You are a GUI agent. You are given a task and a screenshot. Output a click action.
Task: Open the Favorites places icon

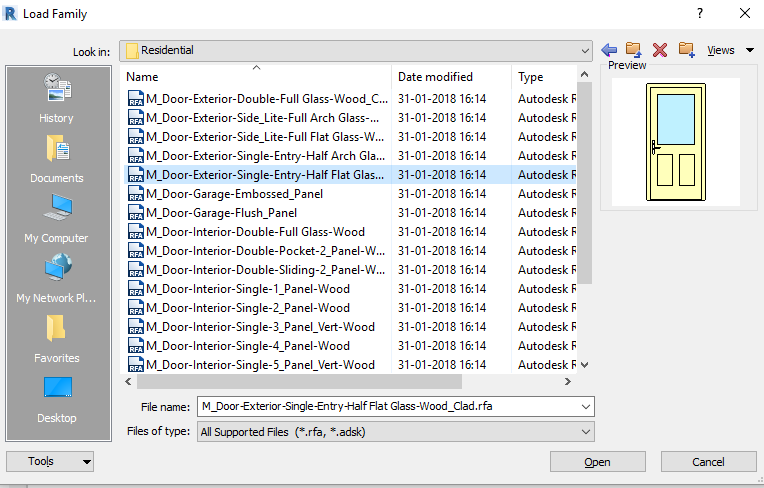[x=56, y=327]
